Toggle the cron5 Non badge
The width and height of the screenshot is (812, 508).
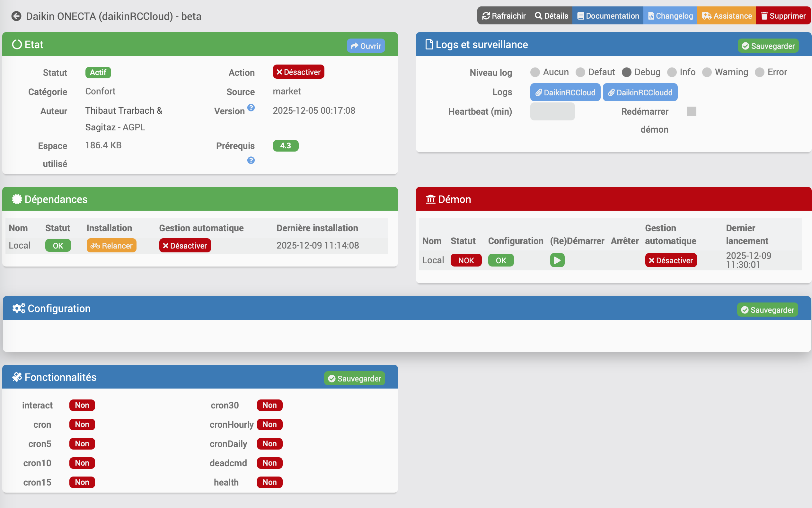pos(82,444)
